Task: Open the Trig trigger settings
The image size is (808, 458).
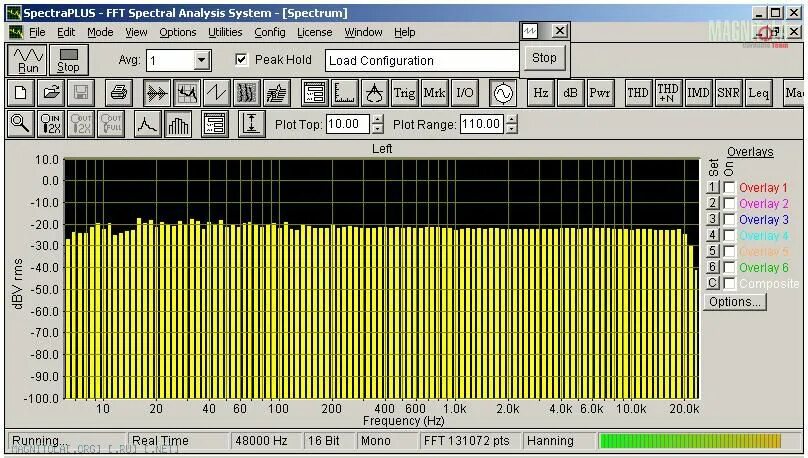Action: (x=404, y=93)
